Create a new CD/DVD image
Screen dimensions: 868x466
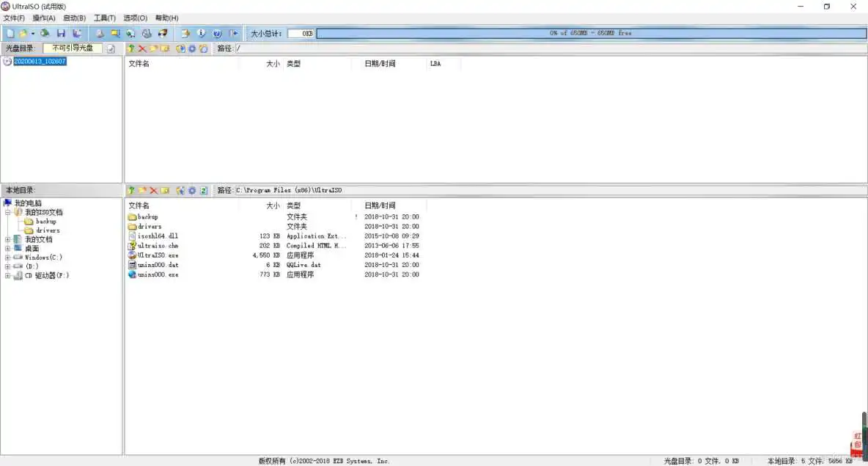click(10, 33)
